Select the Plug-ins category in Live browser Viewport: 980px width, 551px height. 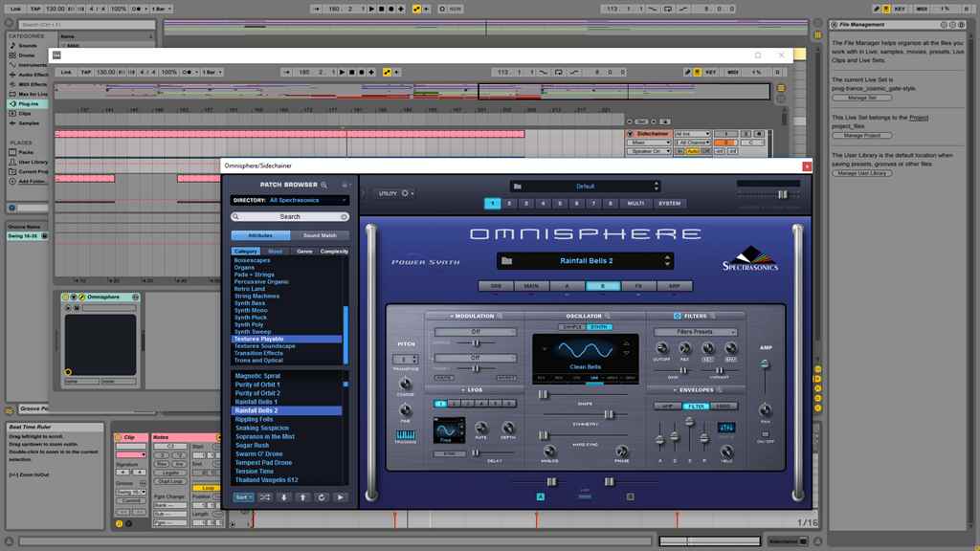[28, 103]
